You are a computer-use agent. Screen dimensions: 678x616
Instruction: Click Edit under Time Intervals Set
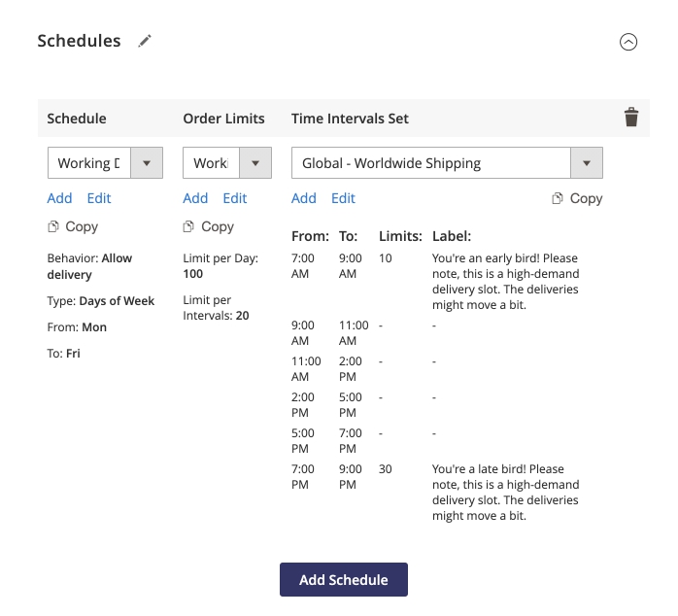[x=344, y=198]
